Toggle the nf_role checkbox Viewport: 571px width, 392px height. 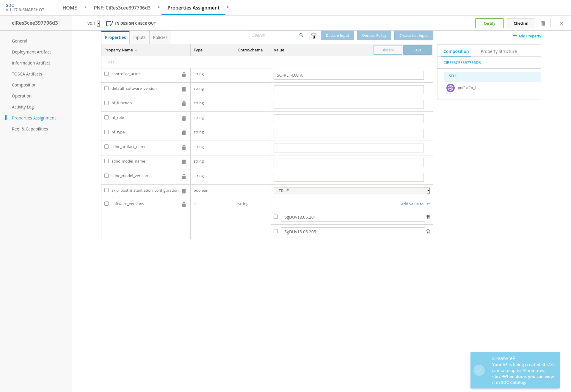click(x=106, y=117)
